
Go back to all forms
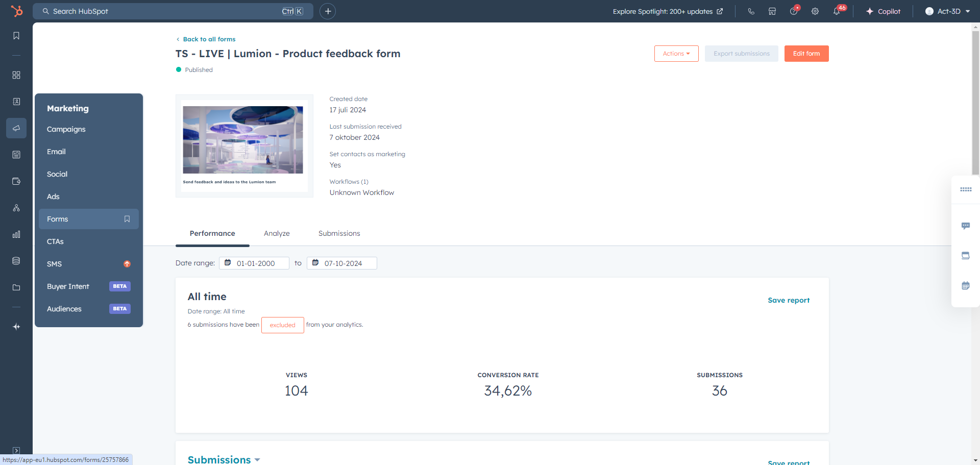click(x=209, y=39)
